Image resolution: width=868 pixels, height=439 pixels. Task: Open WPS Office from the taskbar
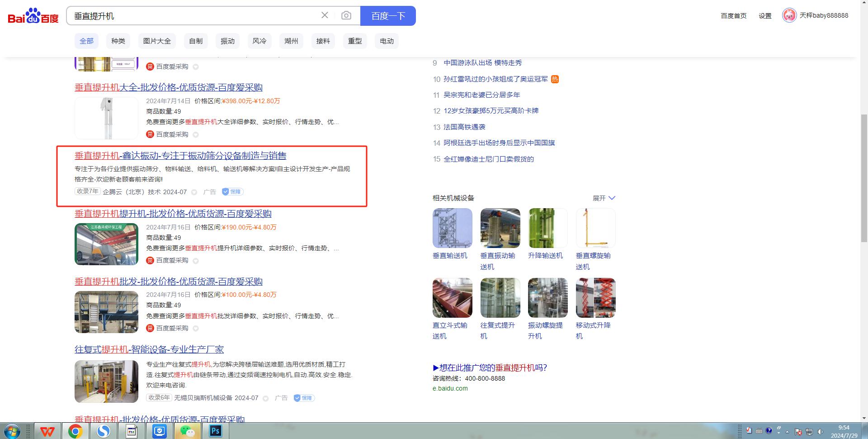(47, 431)
